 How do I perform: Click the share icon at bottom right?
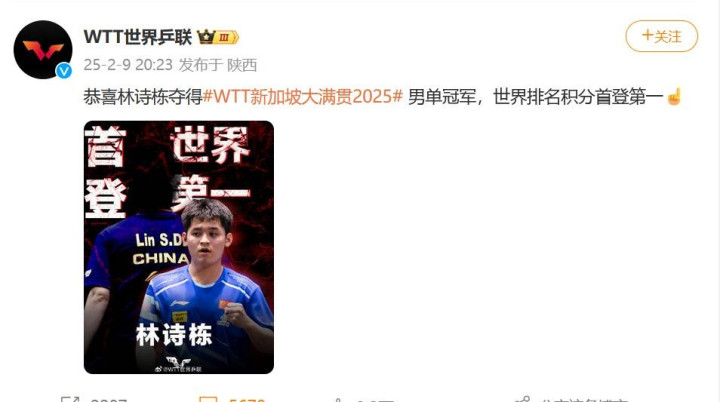click(523, 399)
